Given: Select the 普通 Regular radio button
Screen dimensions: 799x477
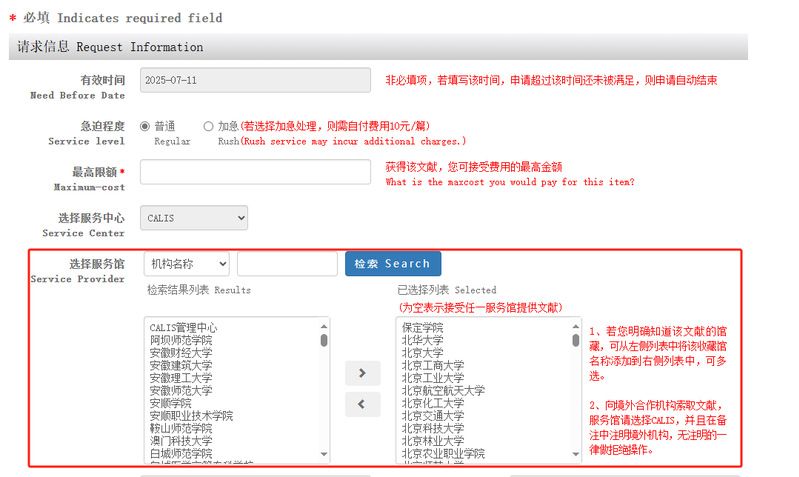Looking at the screenshot, I should point(145,126).
